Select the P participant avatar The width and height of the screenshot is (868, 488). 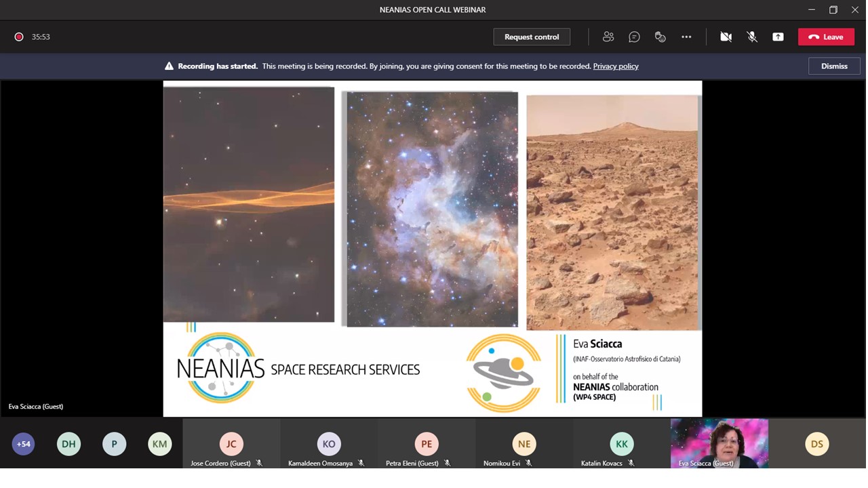114,444
